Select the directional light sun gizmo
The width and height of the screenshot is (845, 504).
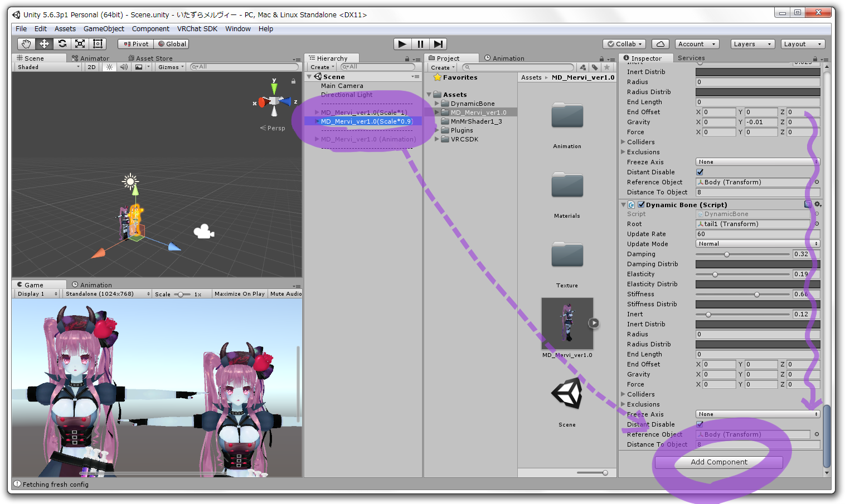point(130,181)
